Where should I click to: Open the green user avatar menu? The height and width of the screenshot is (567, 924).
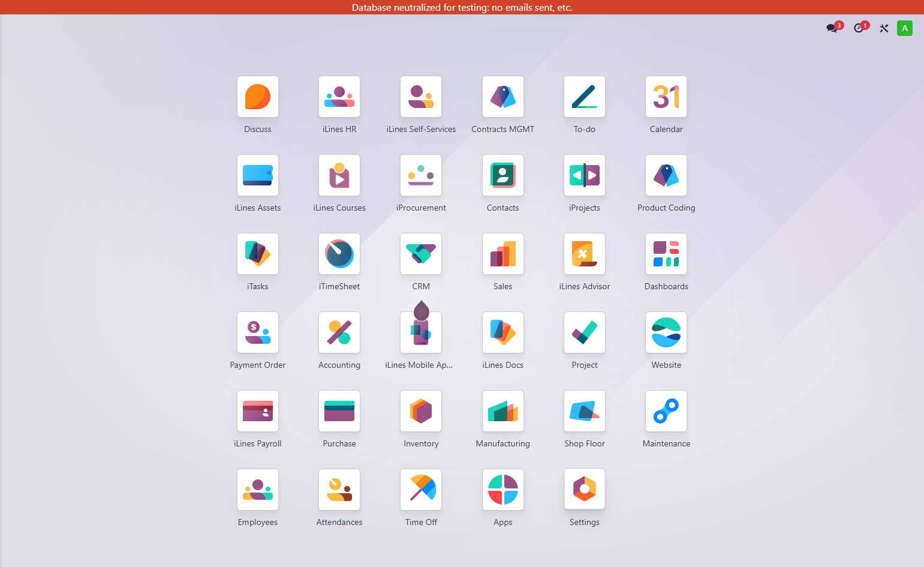[x=905, y=28]
